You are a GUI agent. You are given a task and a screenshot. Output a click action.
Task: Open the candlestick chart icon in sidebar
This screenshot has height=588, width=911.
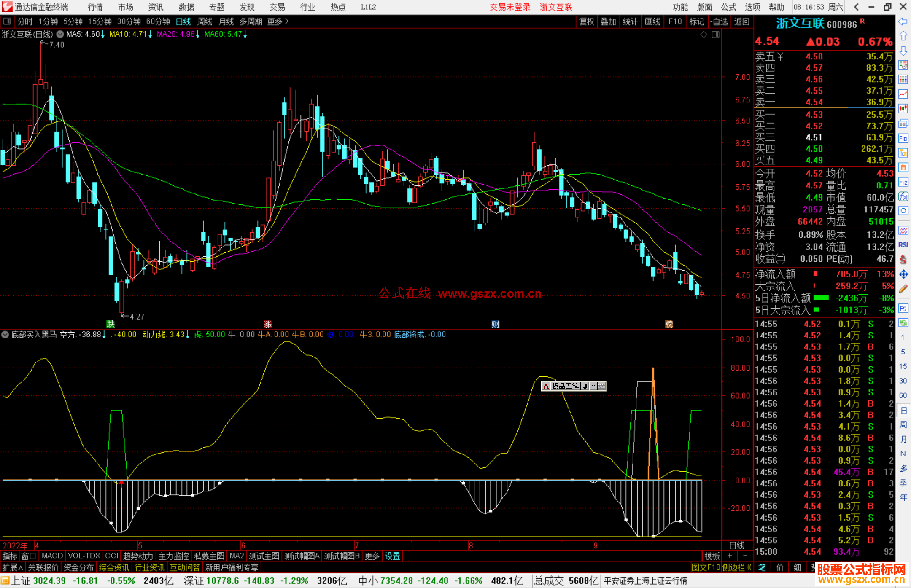(x=903, y=109)
